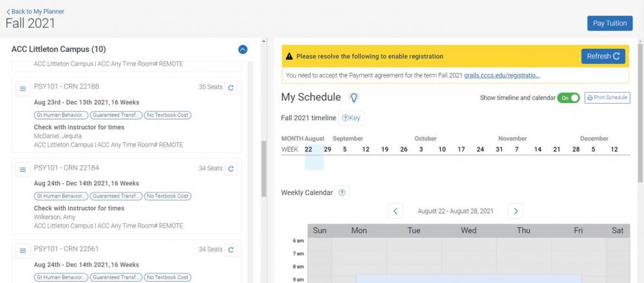The width and height of the screenshot is (644, 283).
Task: Select week 28 in November timeline
Action: 576,149
